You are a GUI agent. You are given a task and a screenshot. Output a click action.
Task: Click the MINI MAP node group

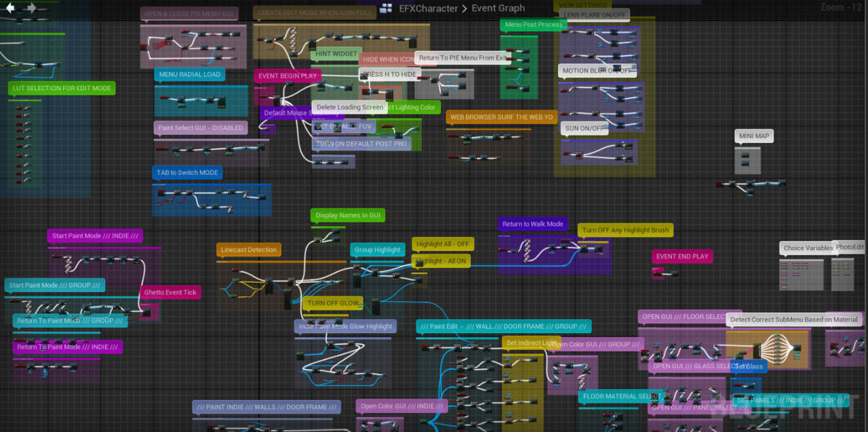pos(753,136)
